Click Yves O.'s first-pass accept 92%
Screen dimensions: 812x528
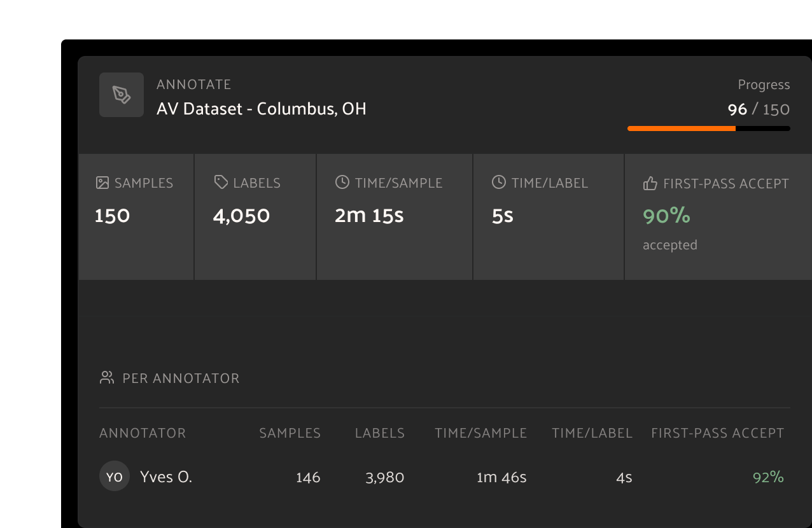(768, 477)
